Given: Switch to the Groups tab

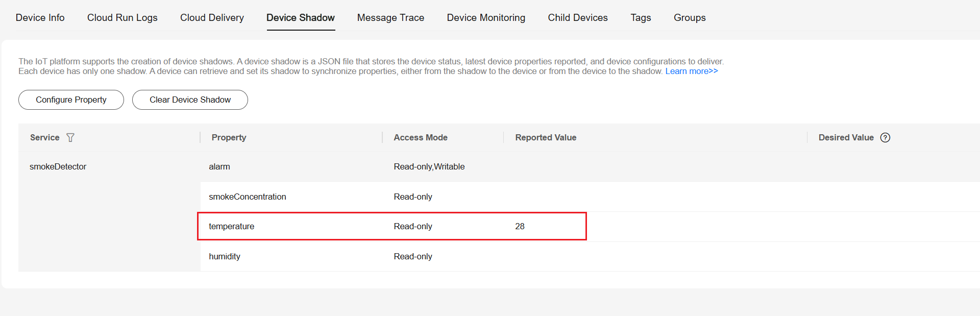Looking at the screenshot, I should pyautogui.click(x=690, y=18).
